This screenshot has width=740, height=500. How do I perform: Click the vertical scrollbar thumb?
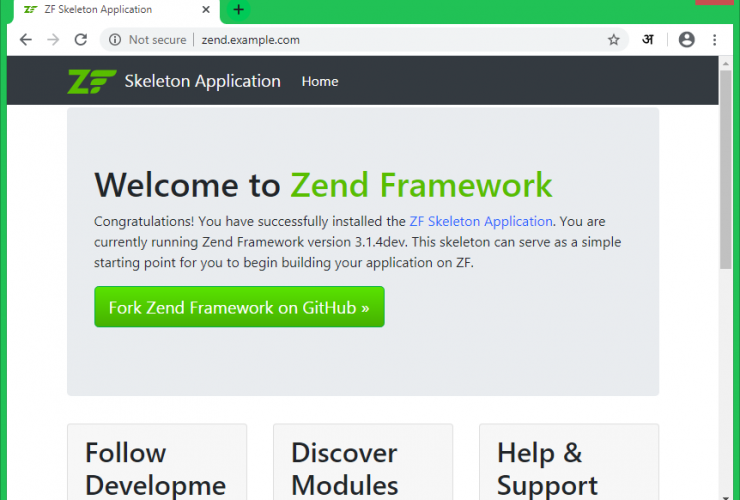click(725, 170)
